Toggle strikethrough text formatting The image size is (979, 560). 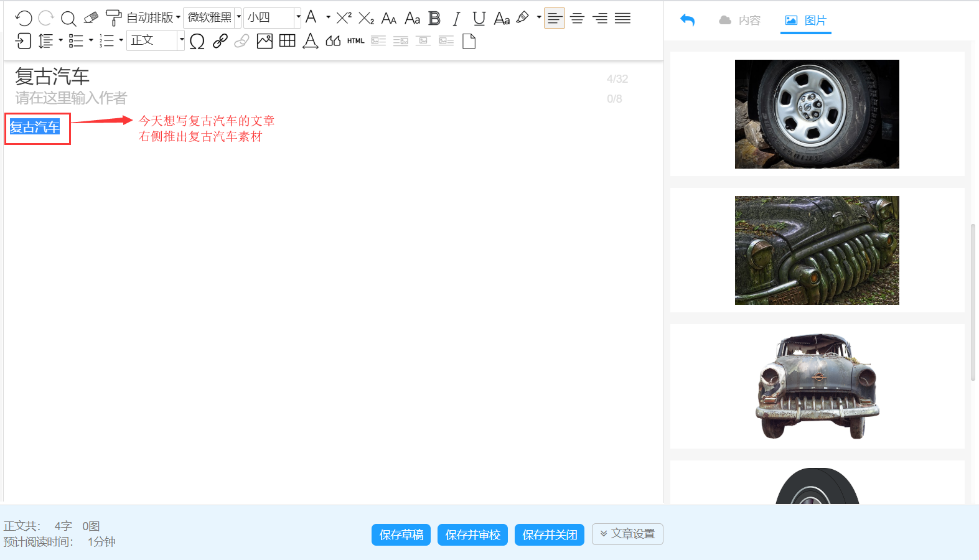tap(502, 18)
